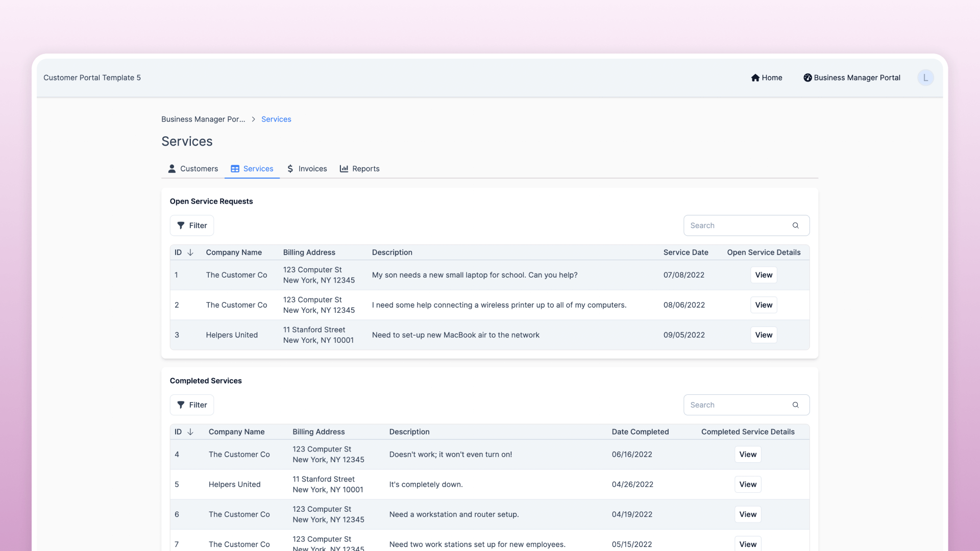Open Filter in Open Service Requests

(x=192, y=226)
